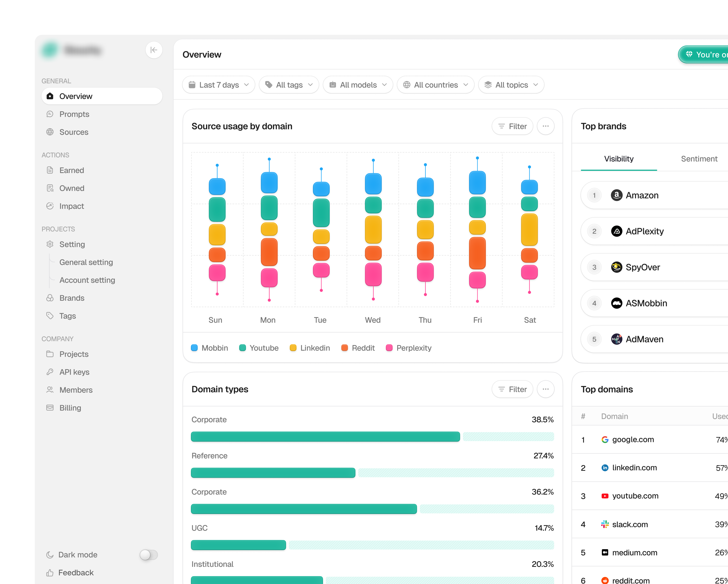728x584 pixels.
Task: Click the Amazon brand logo
Action: pyautogui.click(x=617, y=195)
